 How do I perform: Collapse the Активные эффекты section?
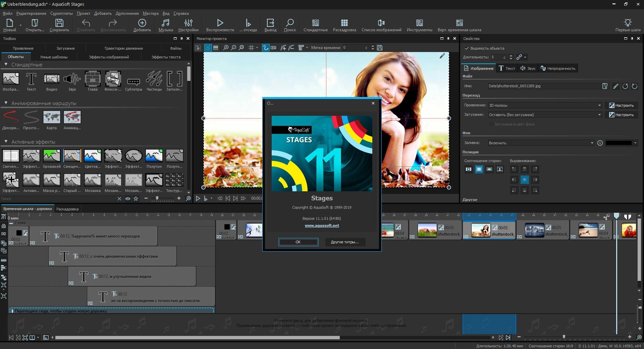(6, 142)
